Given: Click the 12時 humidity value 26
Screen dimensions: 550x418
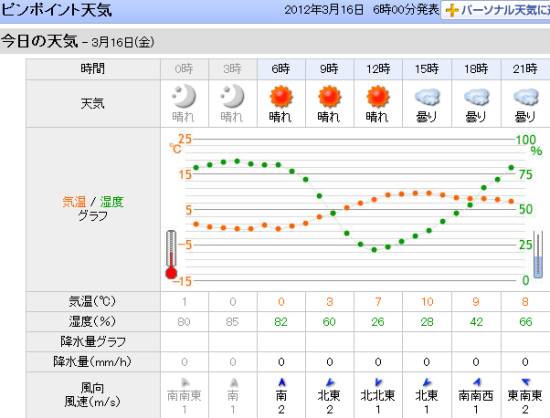Looking at the screenshot, I should 378,322.
